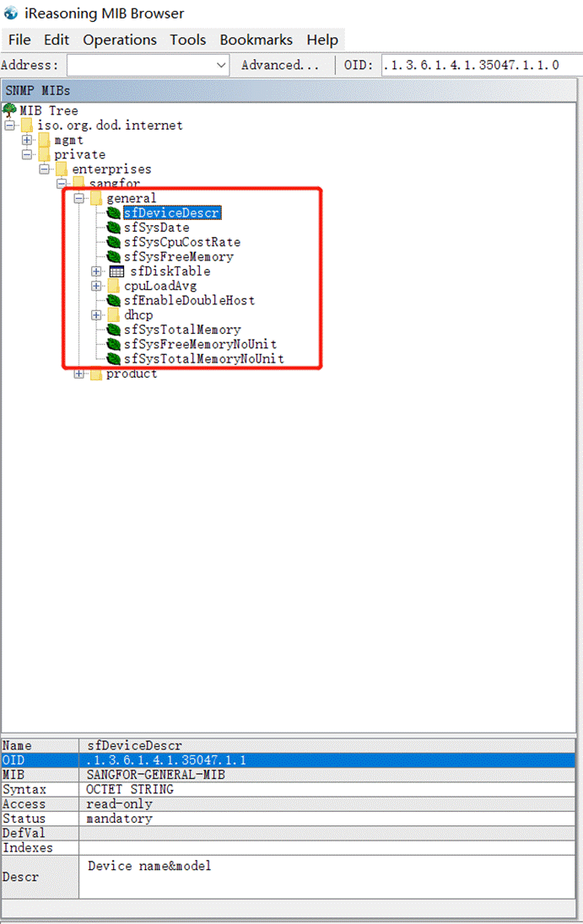Click the general folder icon
Image resolution: width=583 pixels, height=924 pixels.
pos(97,198)
